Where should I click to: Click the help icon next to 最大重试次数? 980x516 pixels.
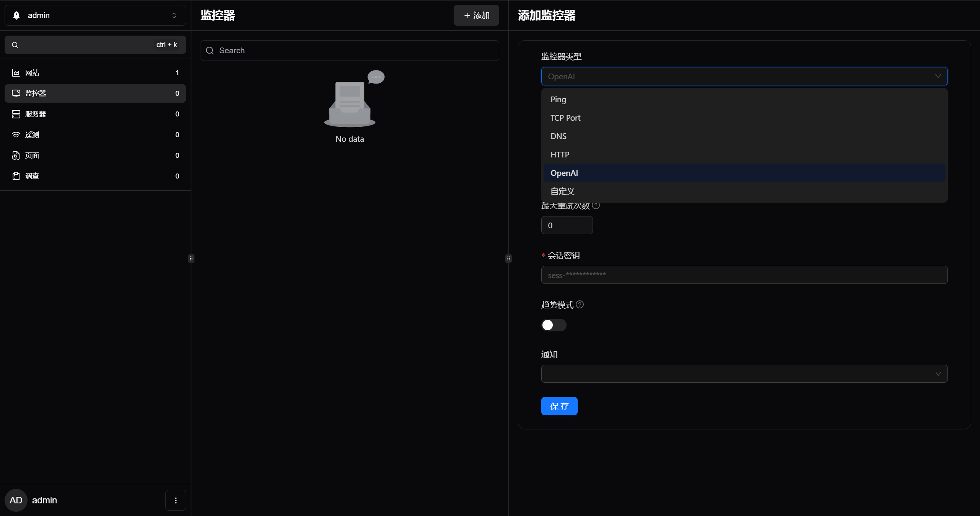pos(596,205)
